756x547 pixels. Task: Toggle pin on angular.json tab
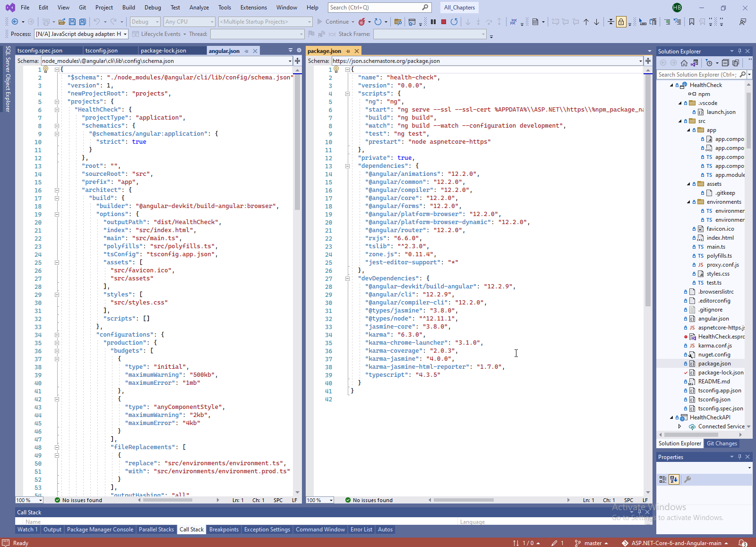246,51
